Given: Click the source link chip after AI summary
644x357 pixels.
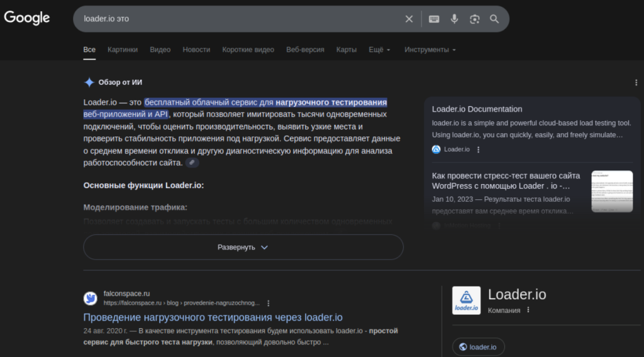Looking at the screenshot, I should (x=192, y=163).
